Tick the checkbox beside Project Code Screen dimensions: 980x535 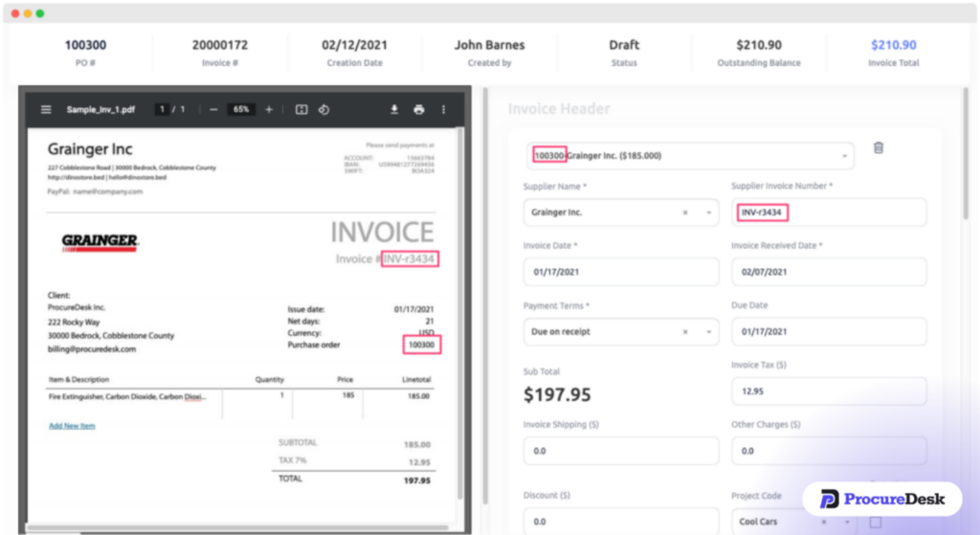[x=875, y=523]
